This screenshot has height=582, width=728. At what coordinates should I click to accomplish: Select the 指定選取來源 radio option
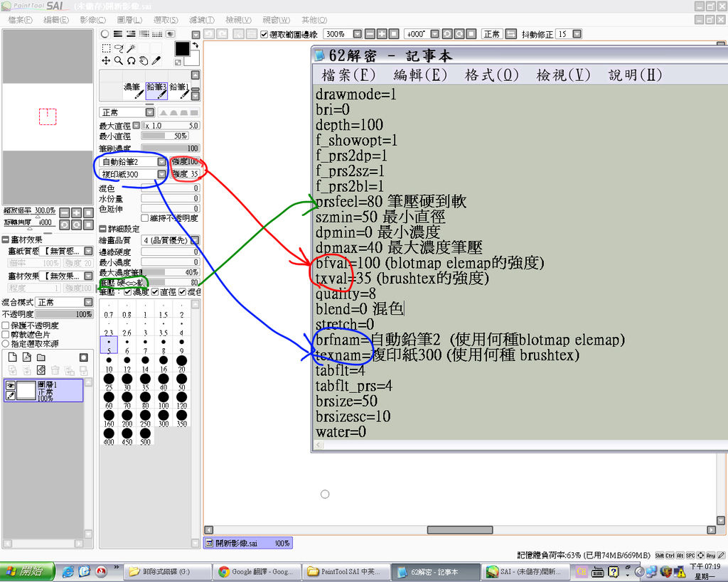6,343
